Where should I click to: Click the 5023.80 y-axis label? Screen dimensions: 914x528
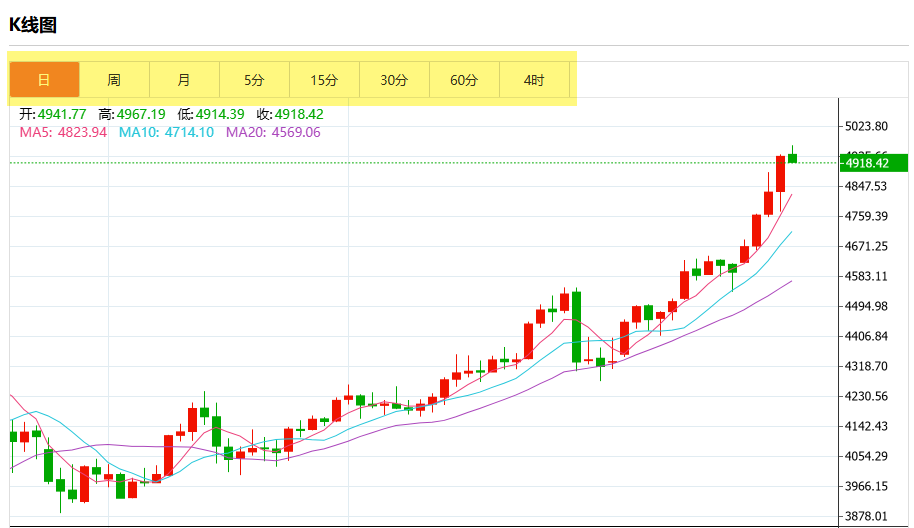pos(867,127)
